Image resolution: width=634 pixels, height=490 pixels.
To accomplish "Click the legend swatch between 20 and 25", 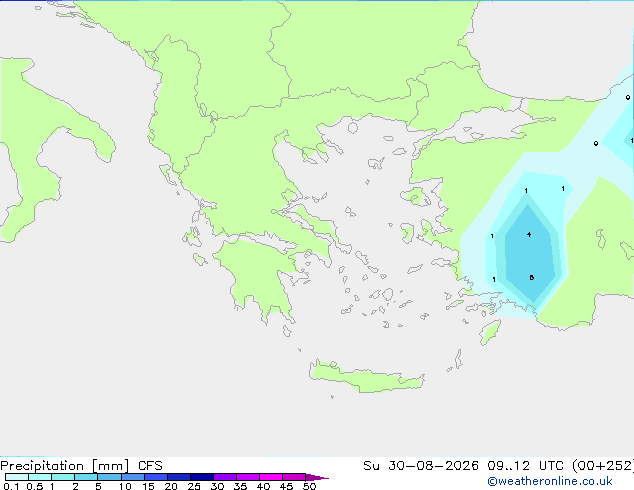I will (x=179, y=477).
